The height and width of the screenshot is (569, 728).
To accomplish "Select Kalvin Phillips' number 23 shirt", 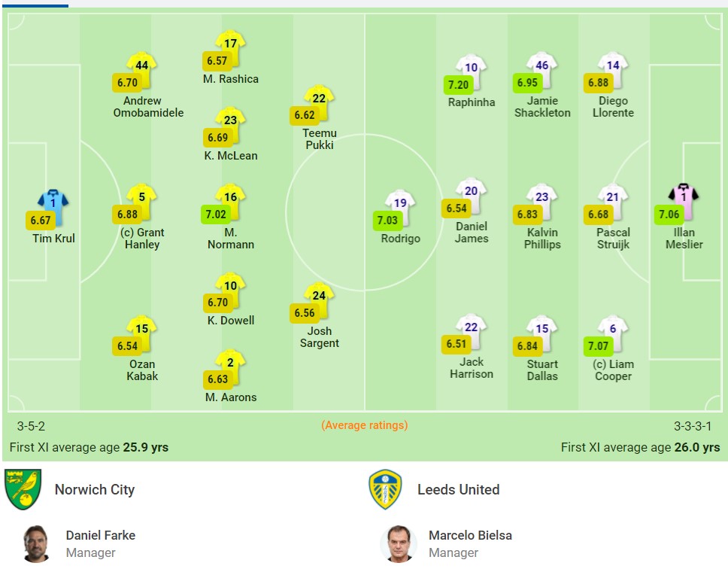I will tap(542, 199).
